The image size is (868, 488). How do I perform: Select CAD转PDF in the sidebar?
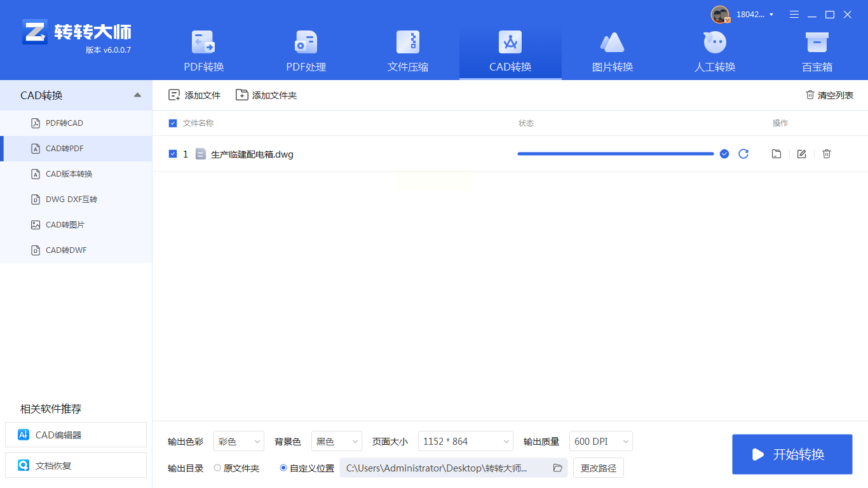tap(76, 149)
